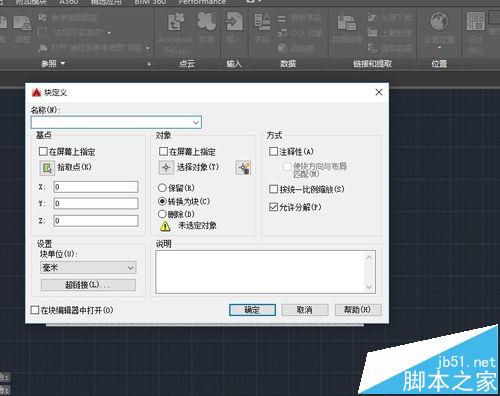Click the 确定 button

click(x=252, y=310)
